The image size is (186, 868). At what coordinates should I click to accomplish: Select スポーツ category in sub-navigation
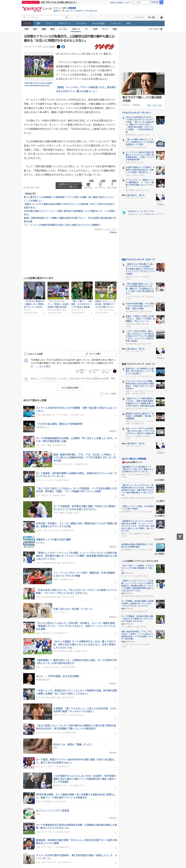(76, 29)
